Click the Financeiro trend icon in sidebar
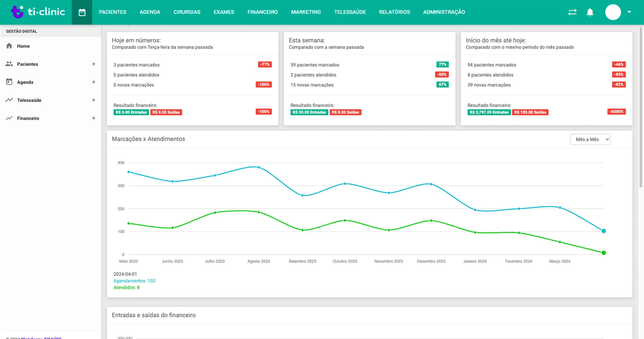644x339 pixels. 9,118
